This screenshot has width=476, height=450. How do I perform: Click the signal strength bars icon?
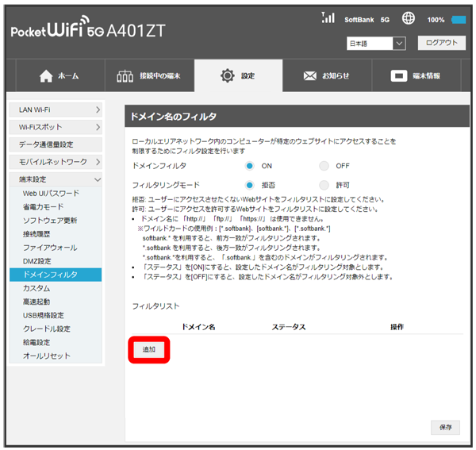click(328, 17)
